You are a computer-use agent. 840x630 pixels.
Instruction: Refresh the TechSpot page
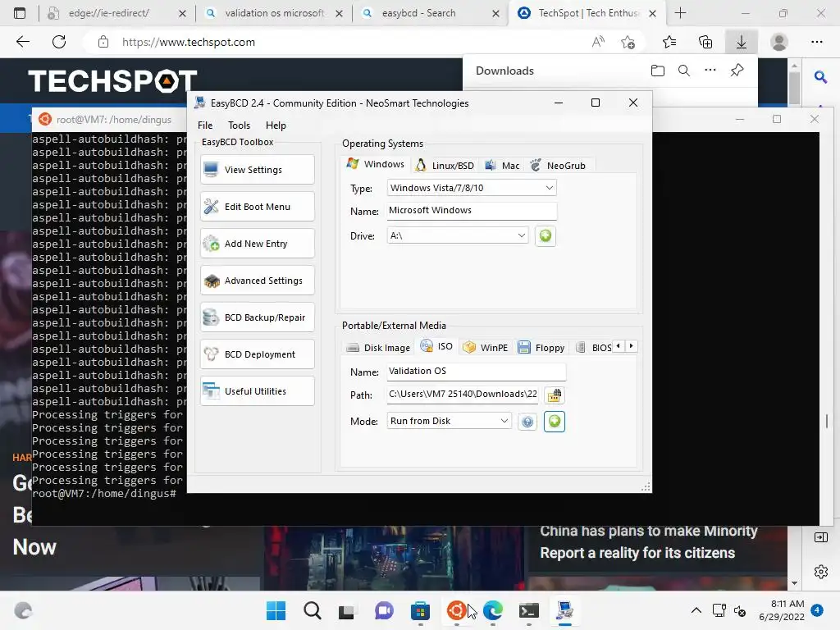pyautogui.click(x=59, y=42)
